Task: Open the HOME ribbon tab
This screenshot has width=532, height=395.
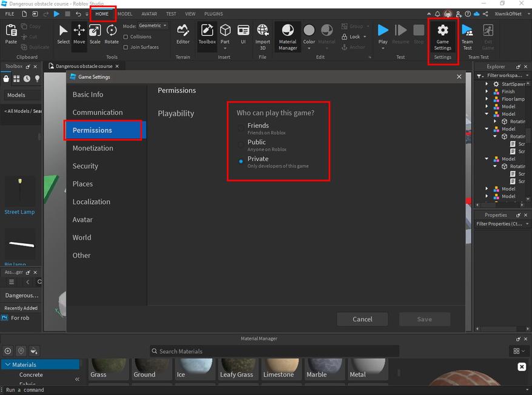Action: tap(102, 14)
